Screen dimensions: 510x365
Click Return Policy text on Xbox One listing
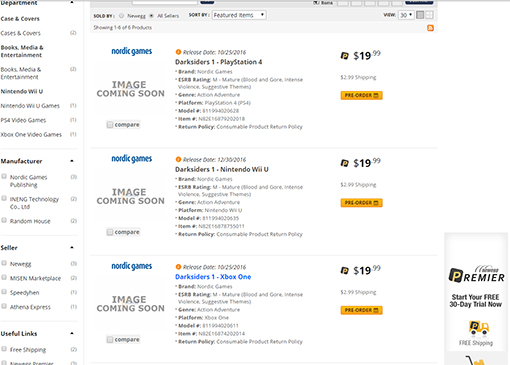(x=240, y=342)
